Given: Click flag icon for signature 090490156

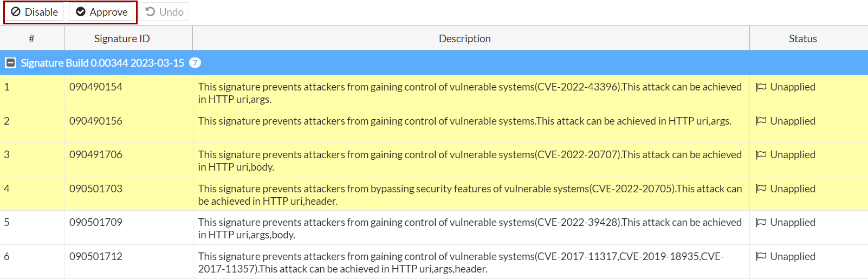Looking at the screenshot, I should coord(761,121).
